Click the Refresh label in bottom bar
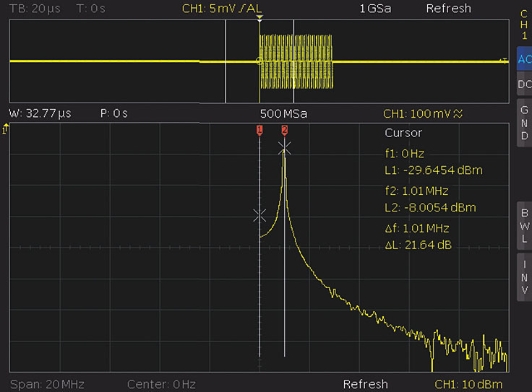The image size is (532, 392). (365, 384)
